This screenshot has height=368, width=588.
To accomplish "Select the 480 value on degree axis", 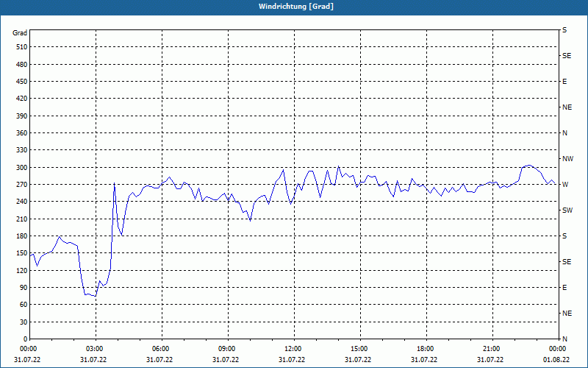I will click(22, 64).
